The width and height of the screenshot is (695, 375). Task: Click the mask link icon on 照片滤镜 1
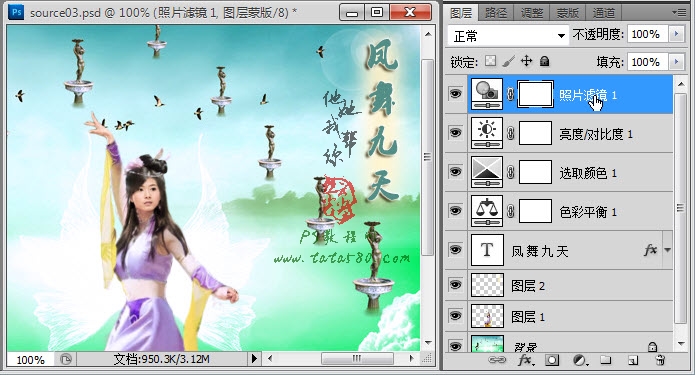(510, 94)
